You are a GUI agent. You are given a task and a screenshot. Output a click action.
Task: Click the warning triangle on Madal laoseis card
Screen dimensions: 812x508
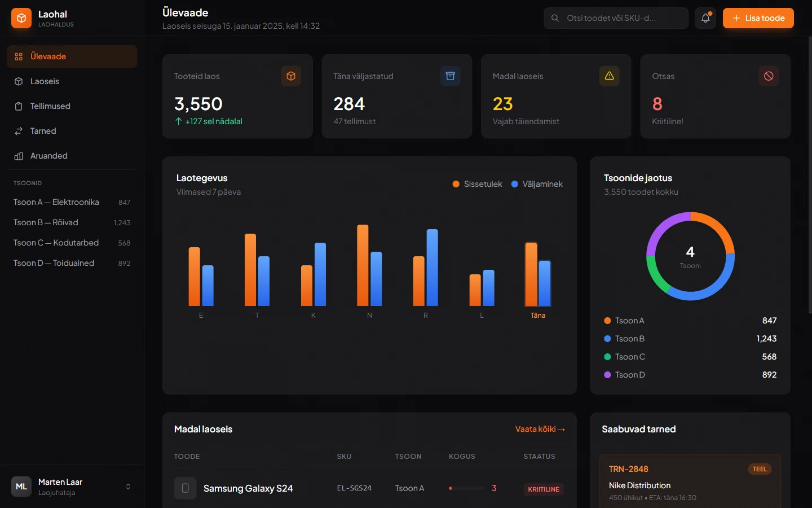pos(609,76)
